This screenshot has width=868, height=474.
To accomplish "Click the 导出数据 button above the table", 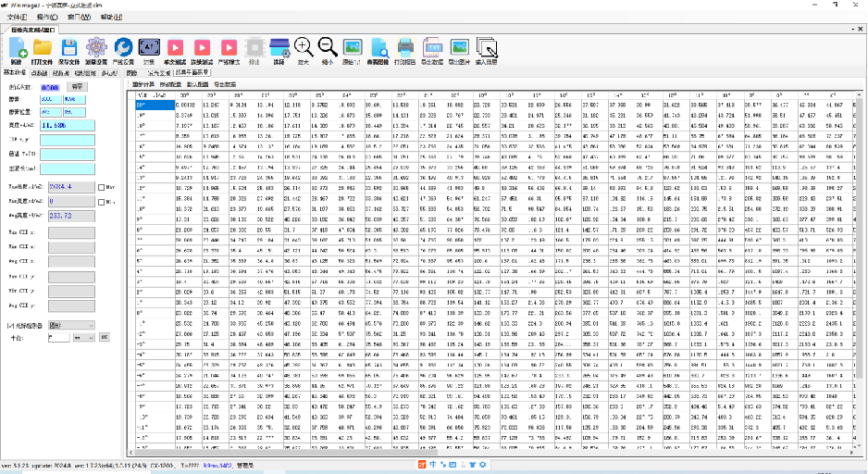I will click(225, 85).
